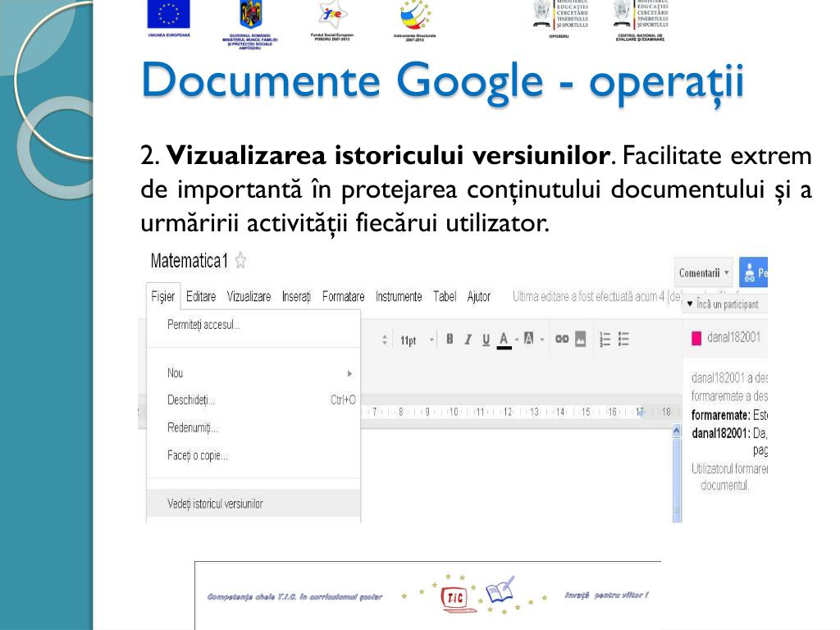Click the pink danal182001 user swatch

pos(696,338)
